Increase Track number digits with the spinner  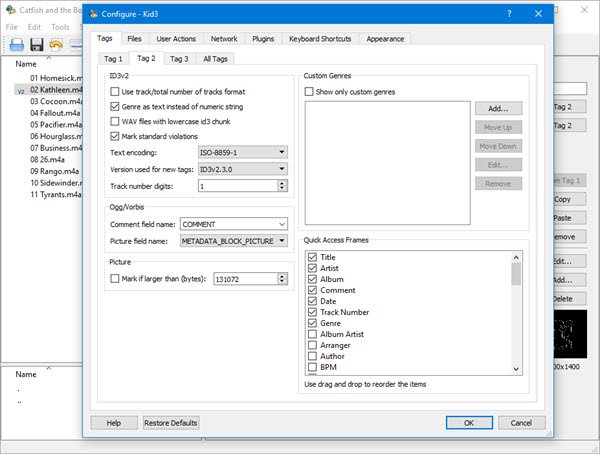282,183
